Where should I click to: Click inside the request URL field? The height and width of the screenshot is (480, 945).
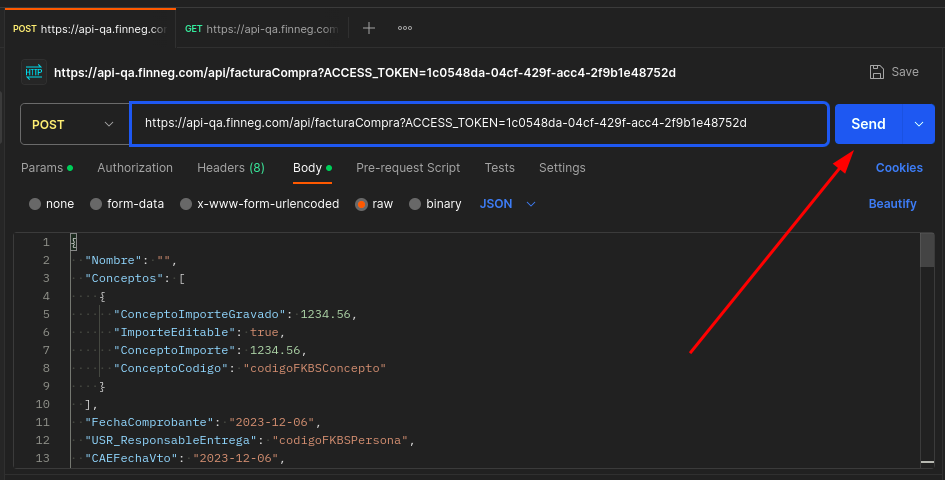click(x=478, y=124)
